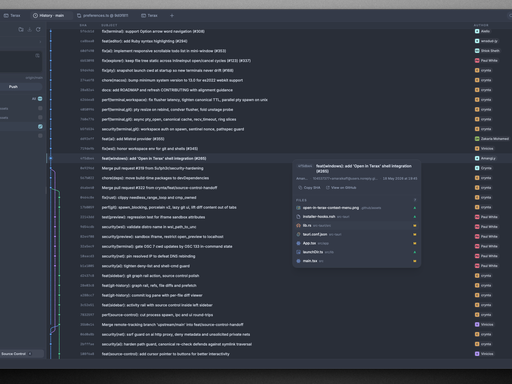The image size is (512, 384).
Task: Click the refresh icon in sidebar toolbar
Action: coord(38,29)
